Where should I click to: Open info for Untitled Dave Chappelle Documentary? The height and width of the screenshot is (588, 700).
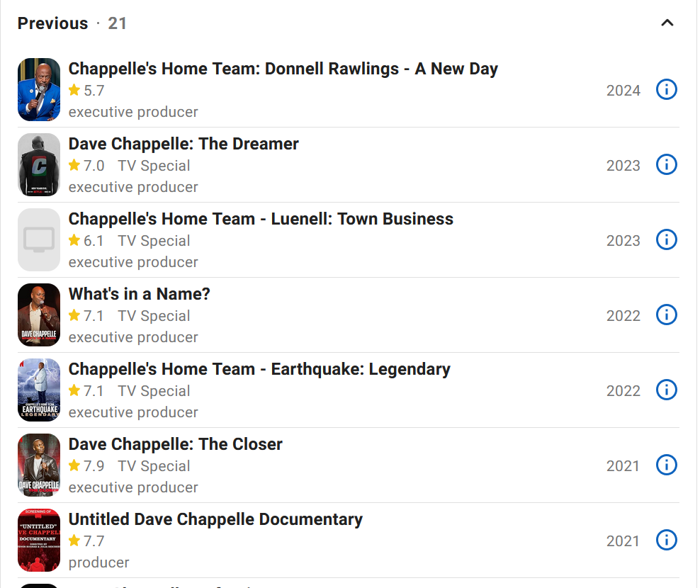pos(666,541)
